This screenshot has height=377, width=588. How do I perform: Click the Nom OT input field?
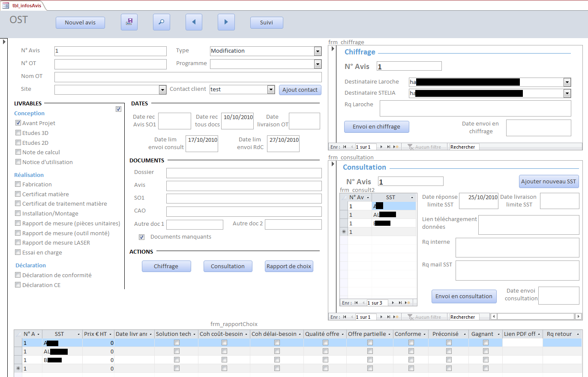(x=188, y=77)
